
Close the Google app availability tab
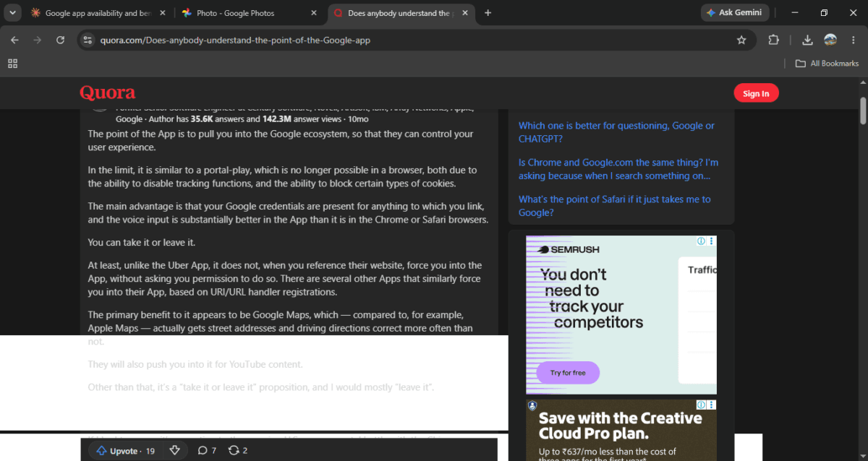coord(162,13)
